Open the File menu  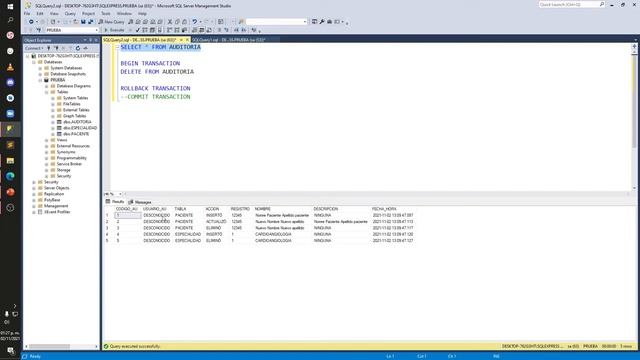tap(27, 13)
